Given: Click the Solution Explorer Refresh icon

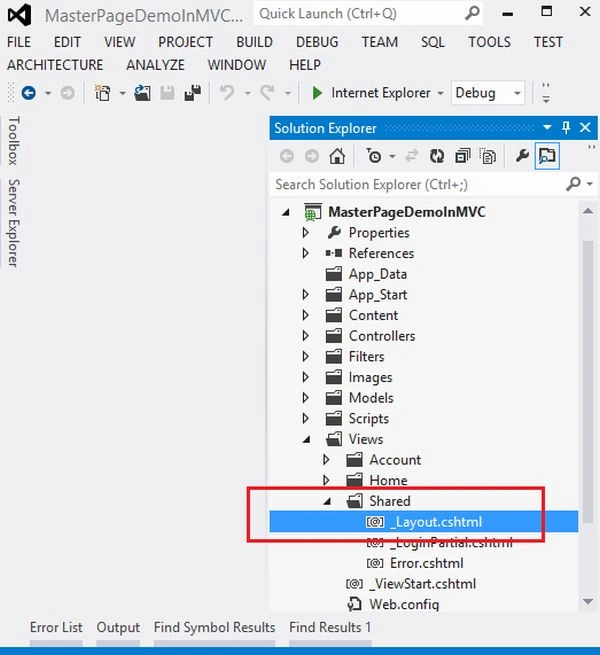Looking at the screenshot, I should tap(437, 156).
